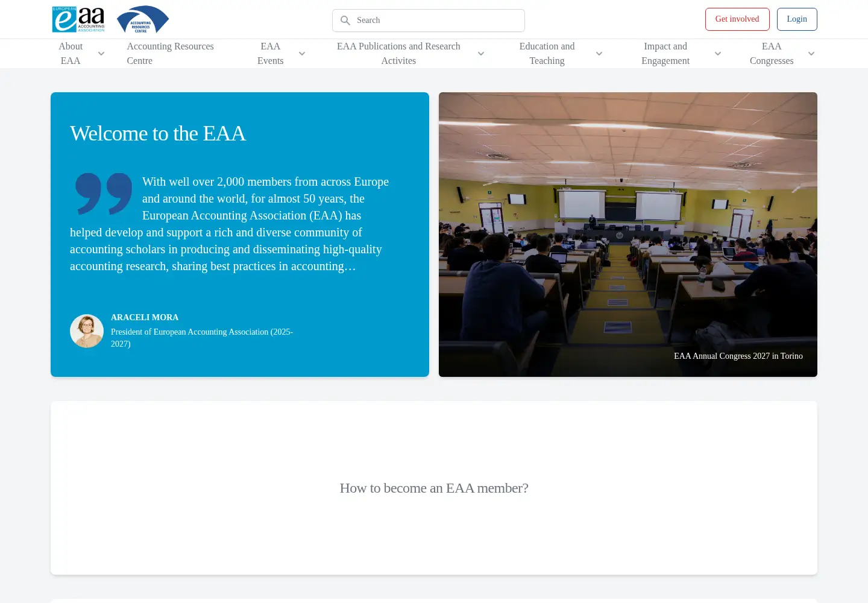Open the Impact and Engagement menu
868x603 pixels.
point(665,54)
